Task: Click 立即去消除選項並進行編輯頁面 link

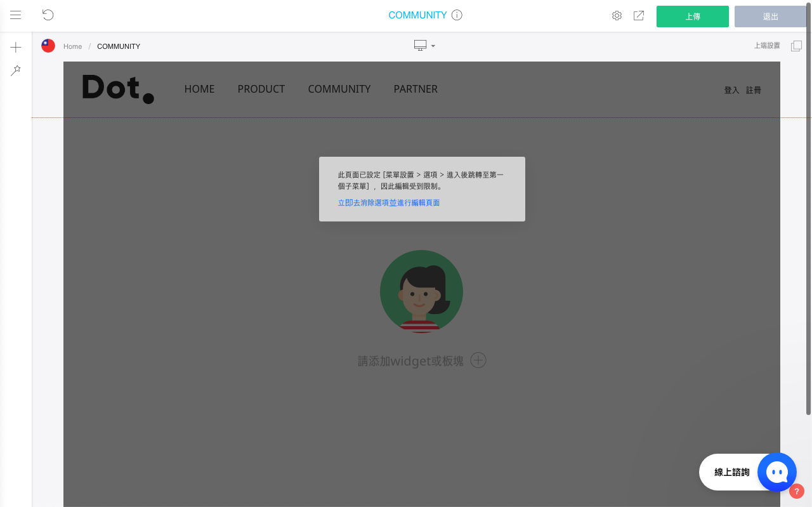Action: [x=389, y=203]
